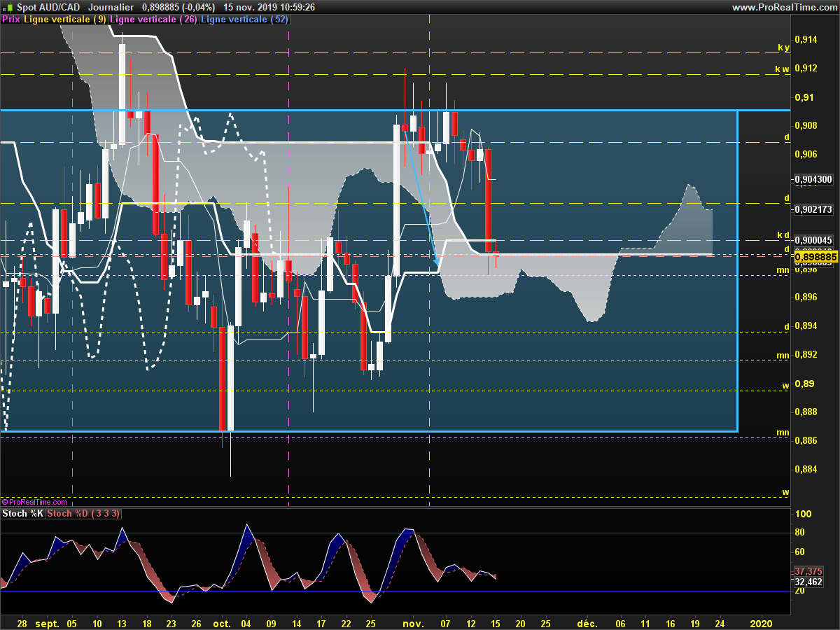The height and width of the screenshot is (630, 840).
Task: Click the ©ProRealTime.com copyright link
Action: coord(34,502)
